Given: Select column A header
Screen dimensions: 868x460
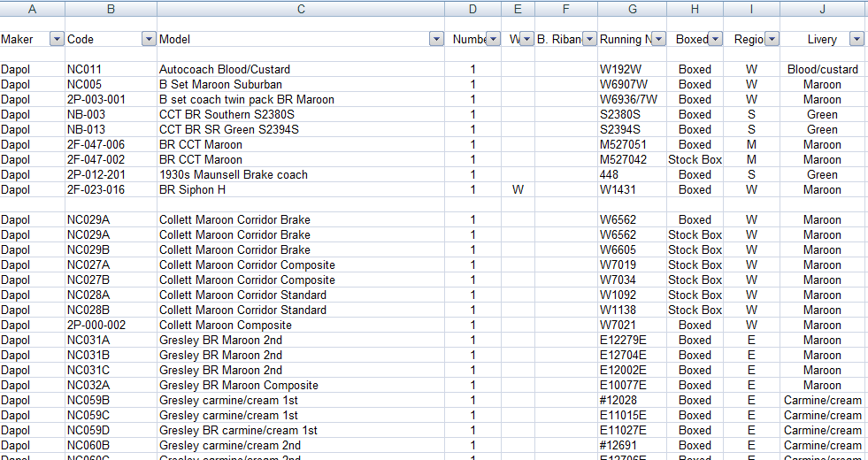Looking at the screenshot, I should pyautogui.click(x=33, y=9).
